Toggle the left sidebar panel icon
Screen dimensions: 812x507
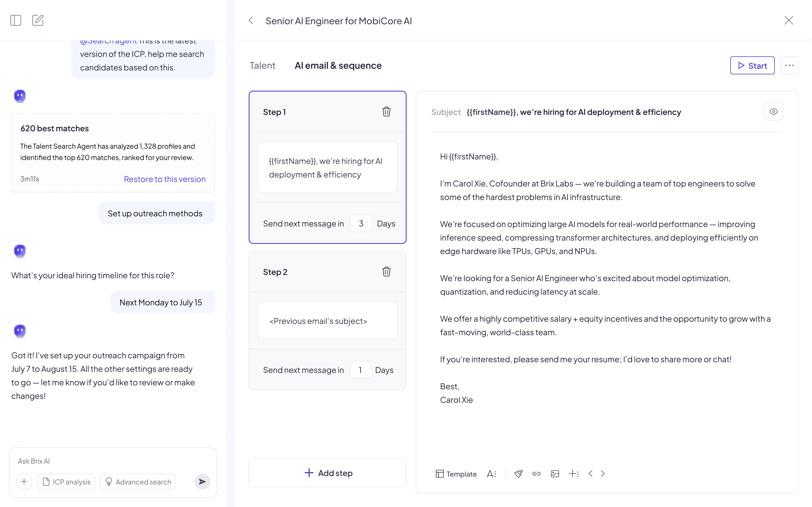coord(16,20)
